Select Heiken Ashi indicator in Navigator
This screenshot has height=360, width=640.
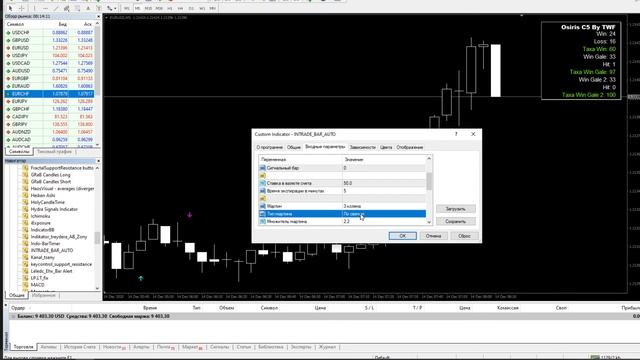point(43,196)
